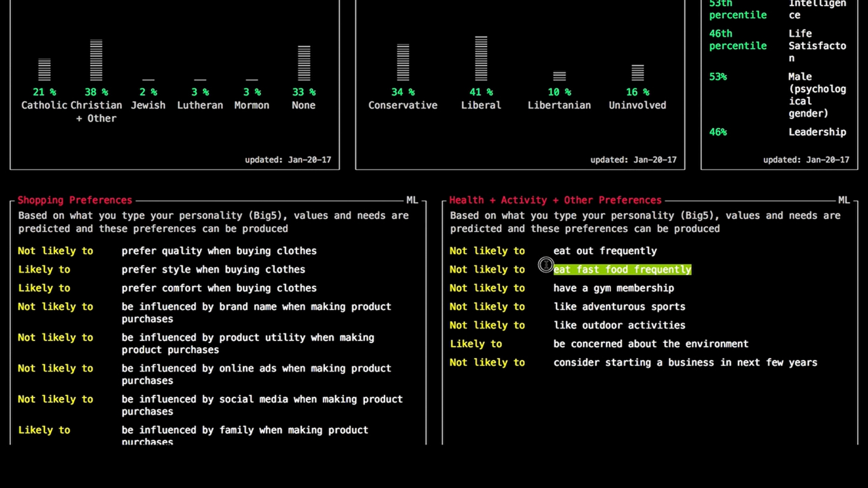Click religion panel 'updated: Jan-20-17' stamp

288,160
